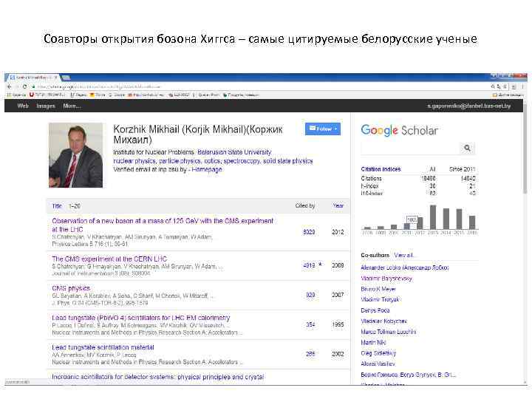The width and height of the screenshot is (532, 399).
Task: Open the Images menu item
Action: (46, 106)
